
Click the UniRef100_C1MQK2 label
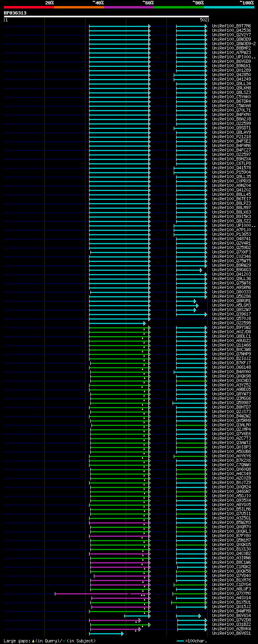coord(231,567)
